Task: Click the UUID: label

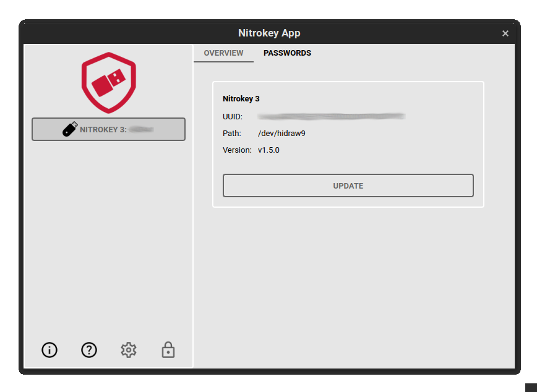Action: [x=233, y=117]
